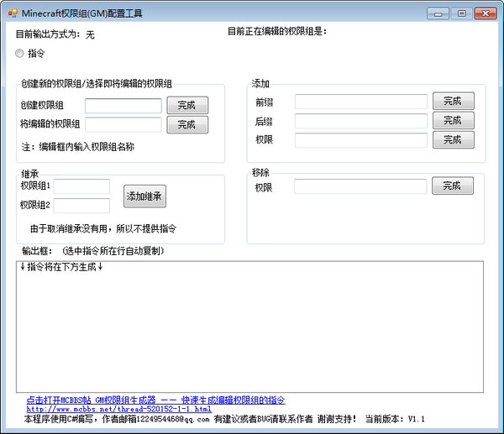Select the 指令 radio button
The width and height of the screenshot is (504, 434).
19,54
